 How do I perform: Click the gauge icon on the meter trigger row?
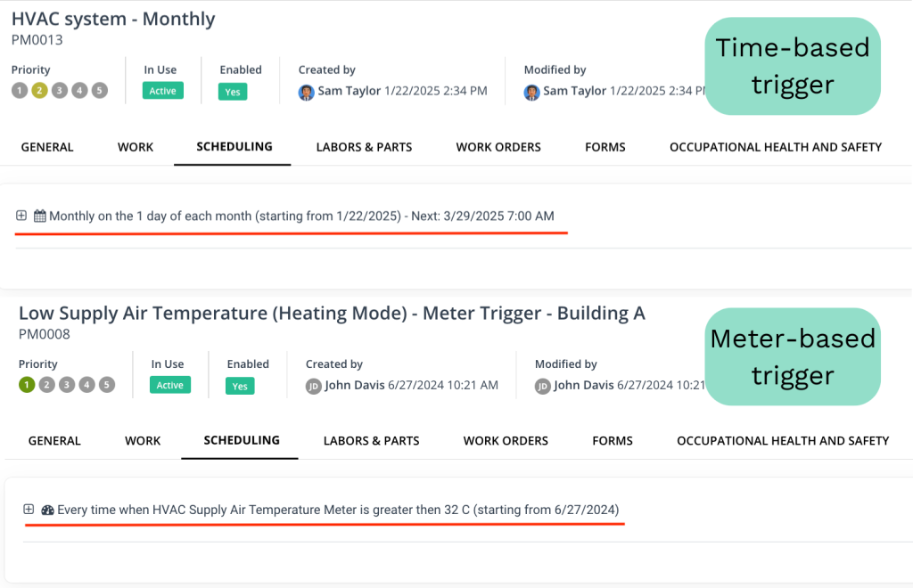point(46,510)
